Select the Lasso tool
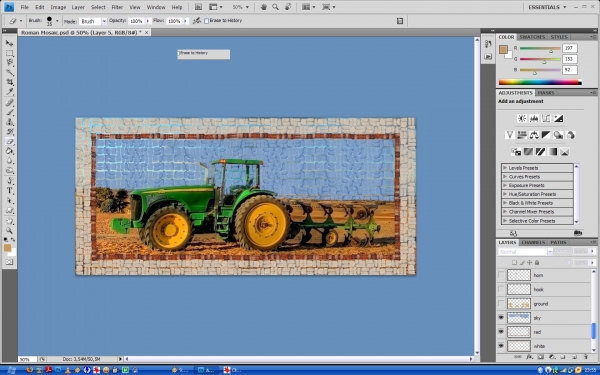Screen dimensions: 600x375 (x=10, y=62)
